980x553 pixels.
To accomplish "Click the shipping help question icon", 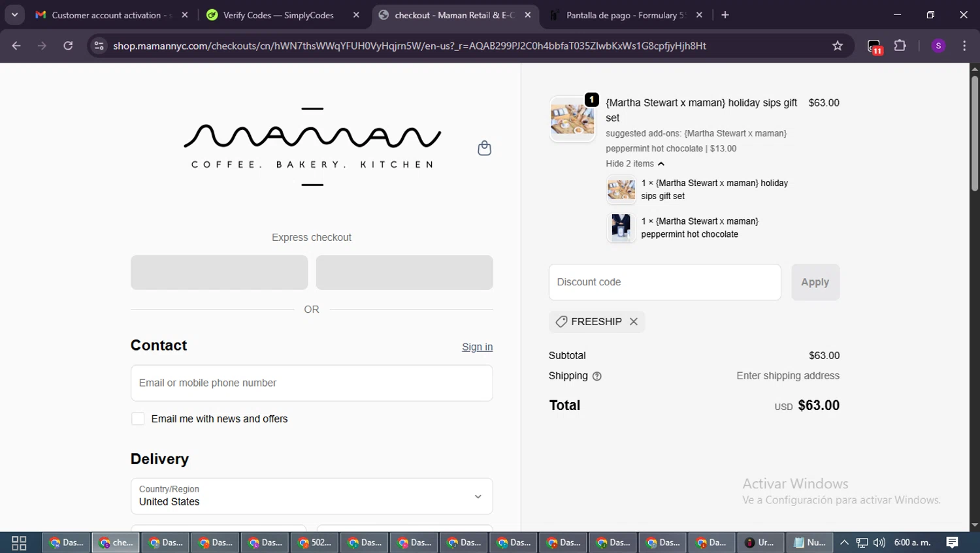I will click(596, 376).
